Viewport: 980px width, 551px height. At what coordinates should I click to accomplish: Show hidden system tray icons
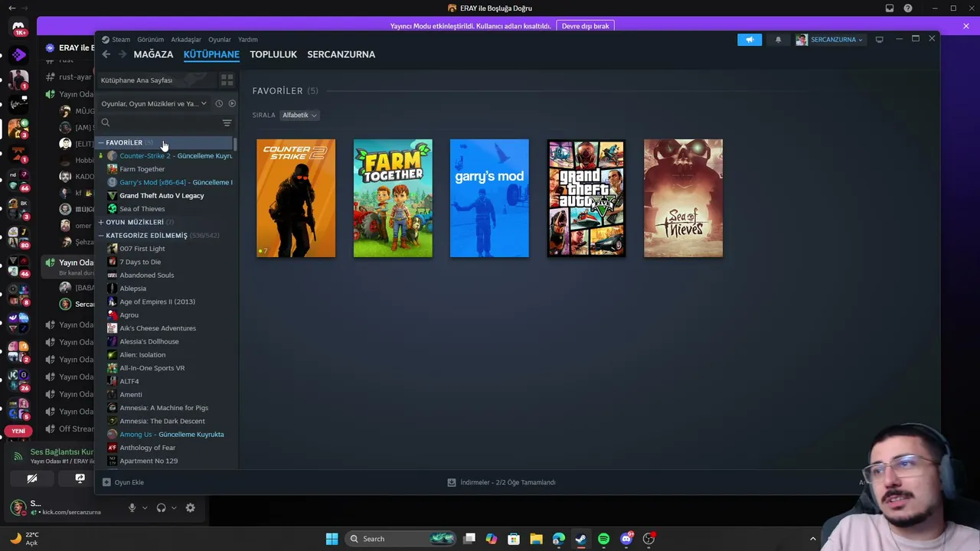pos(813,539)
